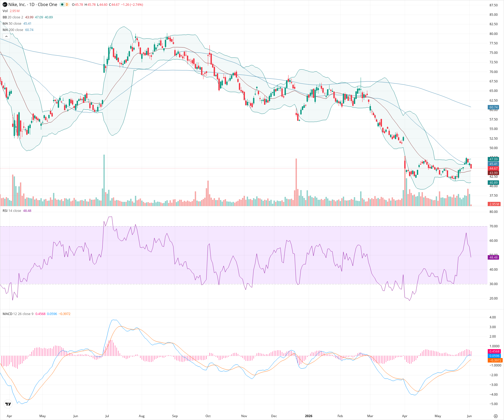Screen dimensions: 504x420
Task: Click the 75.00 price scale value
Action: pyautogui.click(x=493, y=52)
